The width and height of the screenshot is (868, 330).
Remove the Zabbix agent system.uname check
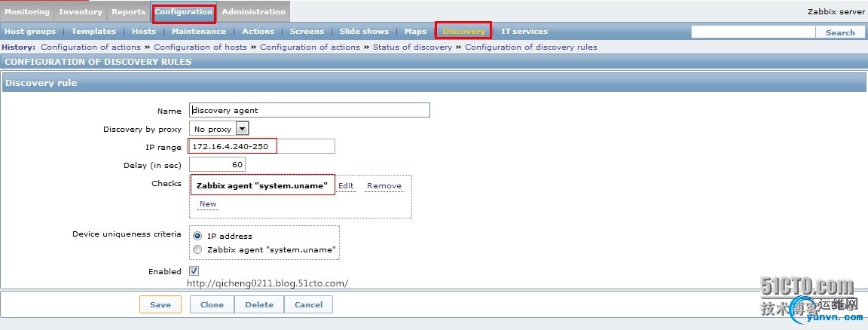tap(384, 186)
